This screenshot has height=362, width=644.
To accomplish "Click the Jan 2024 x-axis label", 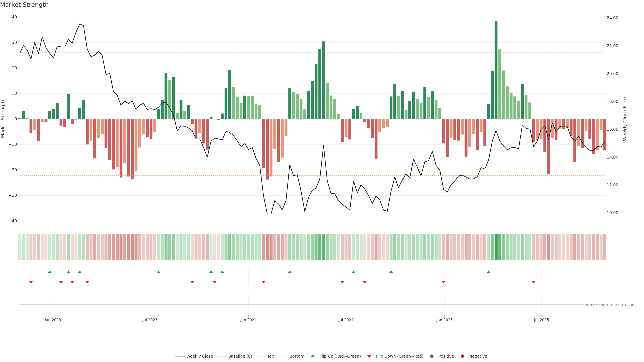I will 248,320.
